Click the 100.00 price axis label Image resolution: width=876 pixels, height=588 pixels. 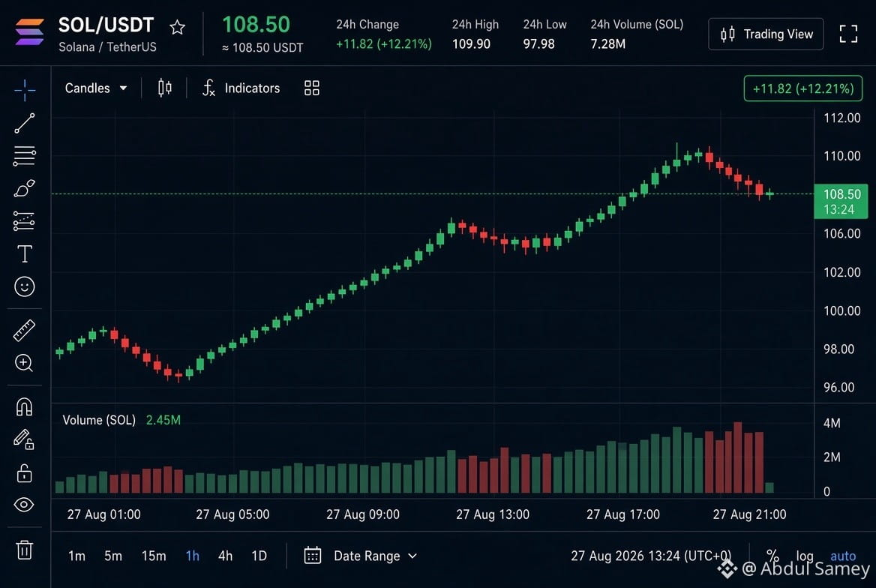[x=842, y=310]
